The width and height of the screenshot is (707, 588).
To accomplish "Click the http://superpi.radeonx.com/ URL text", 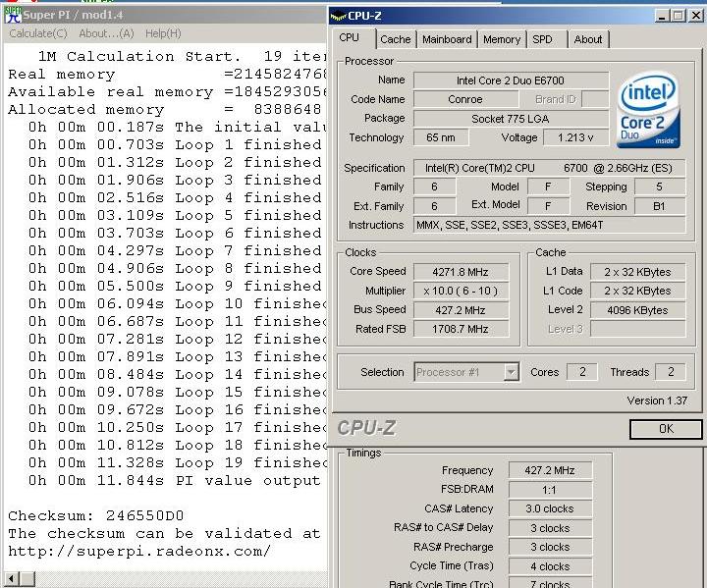I will coord(139,551).
